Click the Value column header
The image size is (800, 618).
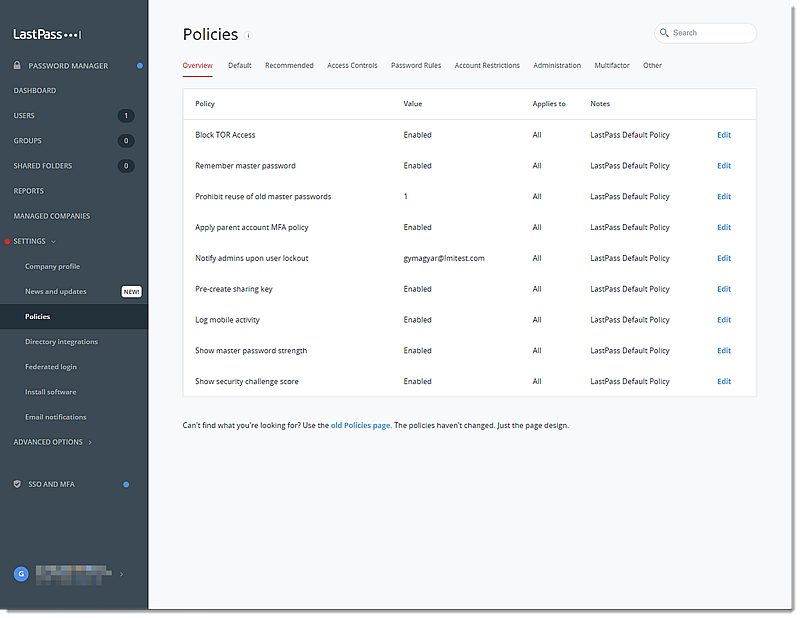click(413, 104)
